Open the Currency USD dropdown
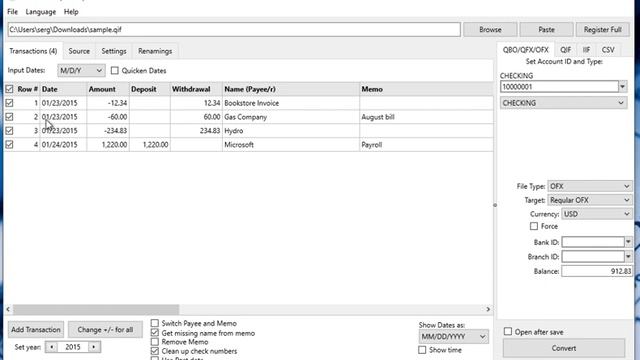Screen dimensions: 640x360 [597, 214]
